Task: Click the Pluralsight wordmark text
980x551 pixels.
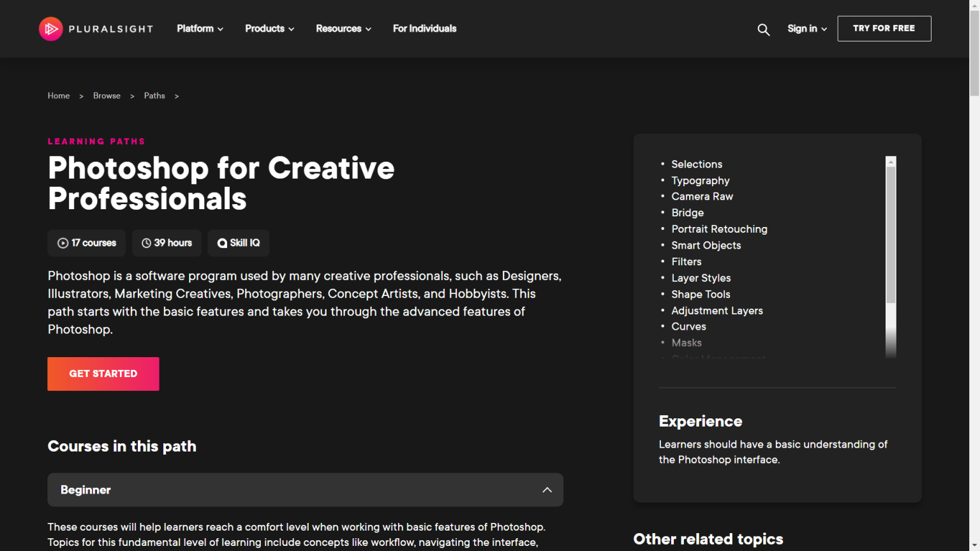Action: tap(111, 29)
